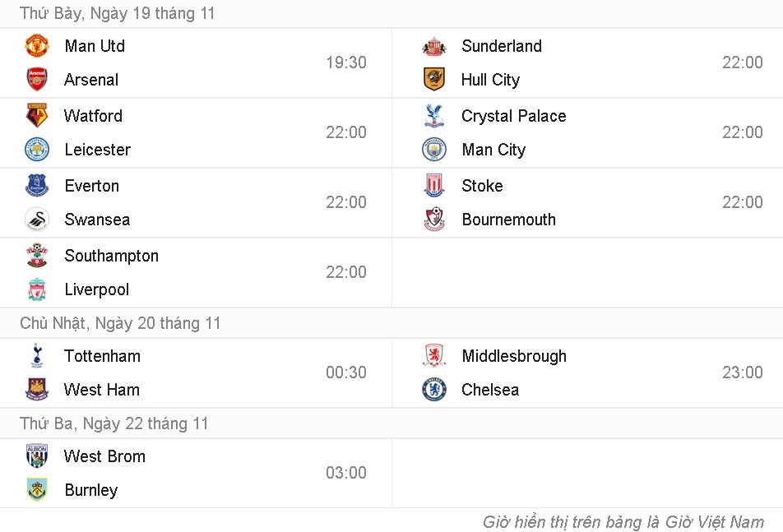Click the Tottenham club crest
783x532 pixels.
click(37, 356)
